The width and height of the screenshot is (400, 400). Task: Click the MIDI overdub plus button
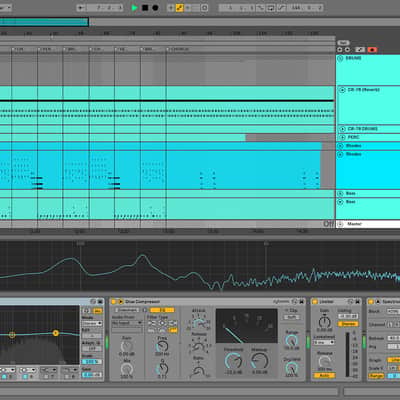point(171,8)
